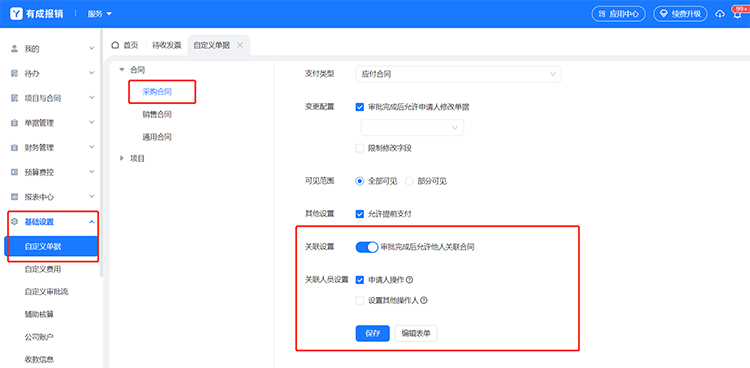Expand the 项目 tree node triangle
Viewport: 750px width, 368px height.
coord(121,158)
